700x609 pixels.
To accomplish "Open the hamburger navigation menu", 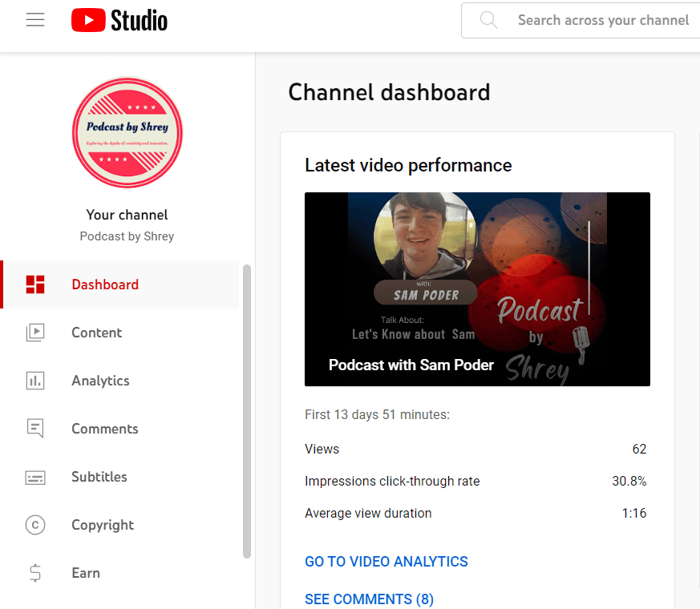I will (x=35, y=20).
